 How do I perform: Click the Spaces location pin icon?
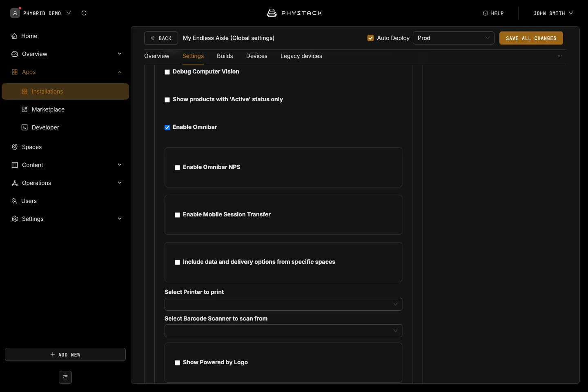coord(15,147)
